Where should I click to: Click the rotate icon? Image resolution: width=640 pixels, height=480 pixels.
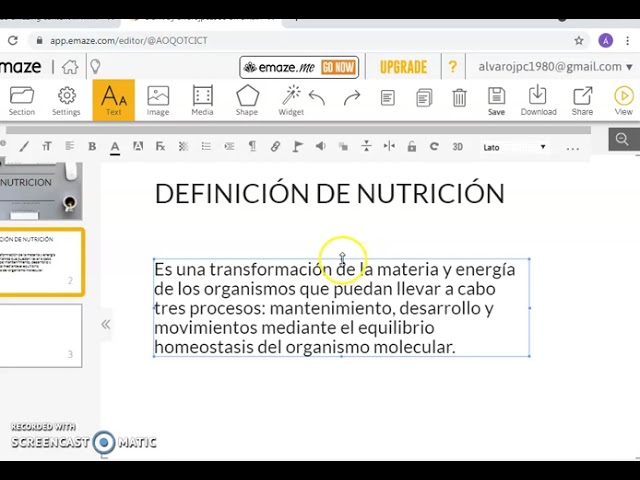click(434, 146)
